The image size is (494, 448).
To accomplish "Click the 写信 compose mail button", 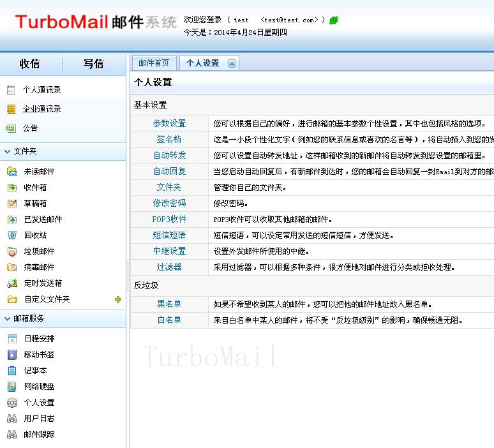I will [x=94, y=64].
